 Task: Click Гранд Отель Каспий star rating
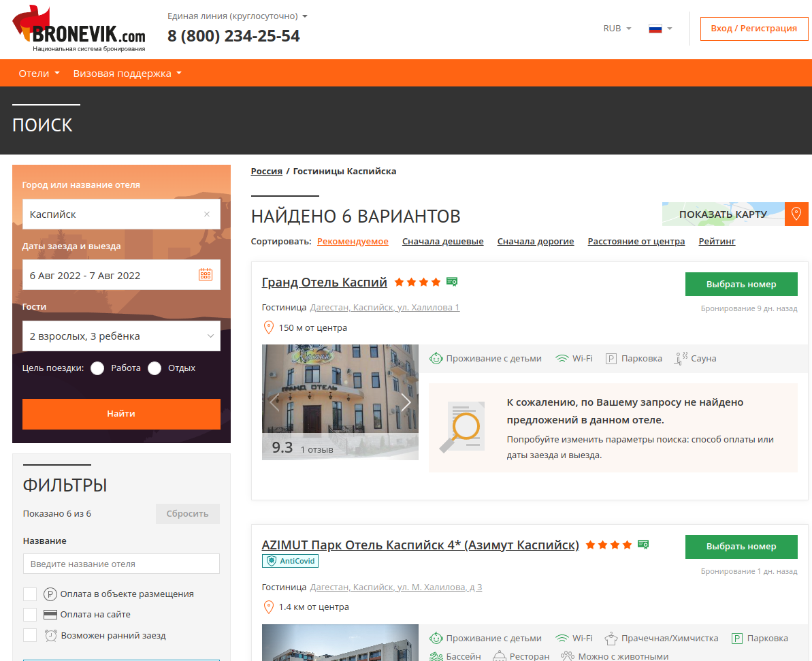click(x=417, y=282)
